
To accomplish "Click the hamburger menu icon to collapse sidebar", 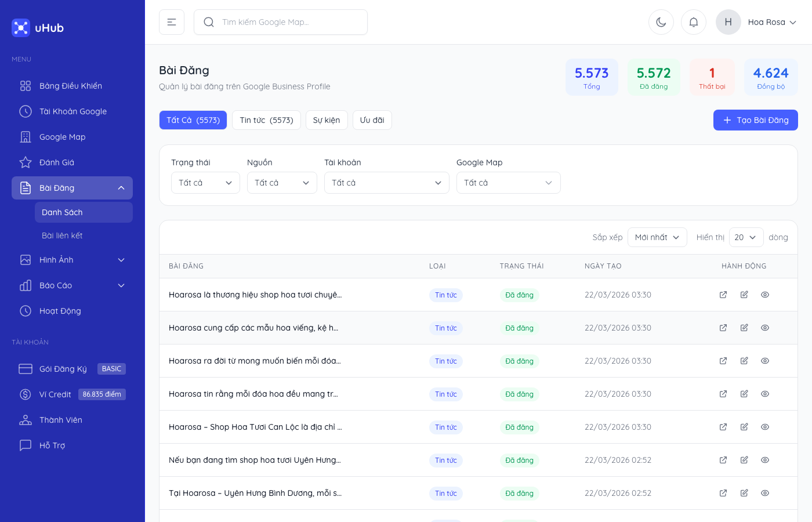I will pos(172,22).
